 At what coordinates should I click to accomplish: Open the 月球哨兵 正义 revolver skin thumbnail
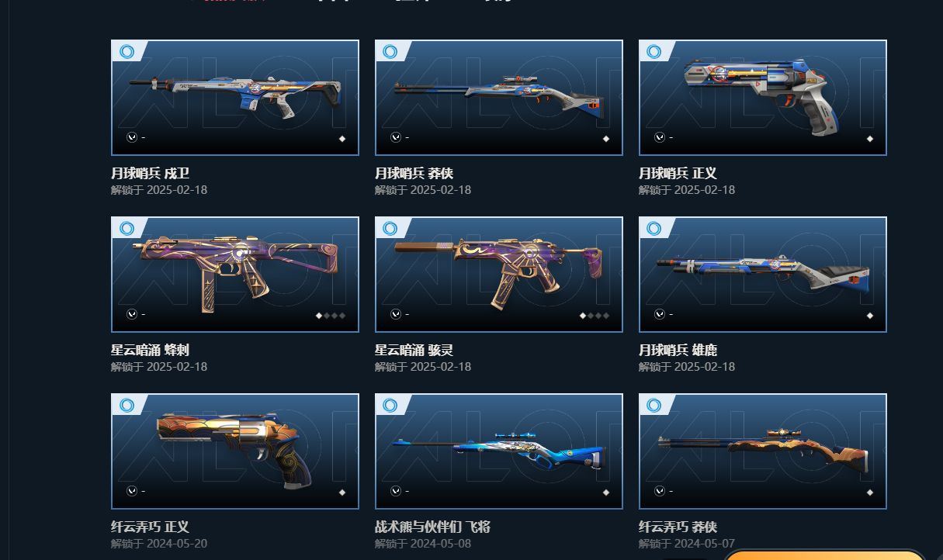coord(763,98)
